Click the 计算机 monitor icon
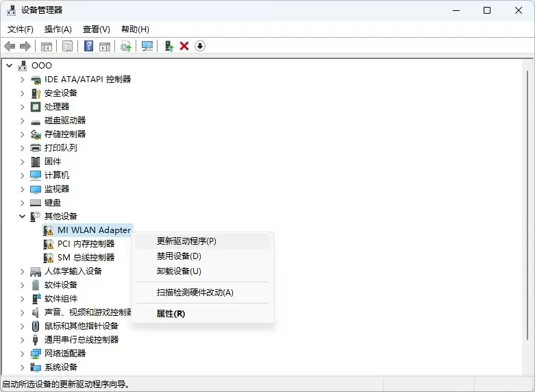The width and height of the screenshot is (535, 392). tap(36, 175)
